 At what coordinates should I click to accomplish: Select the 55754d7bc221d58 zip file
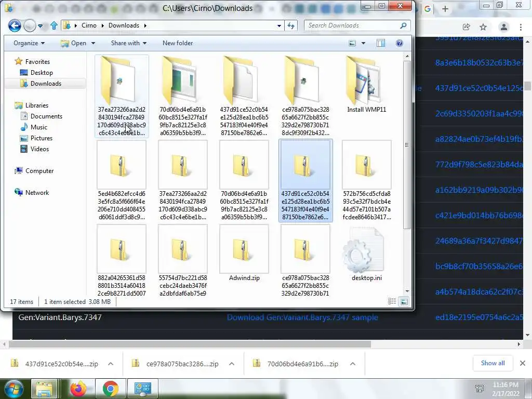(x=182, y=261)
